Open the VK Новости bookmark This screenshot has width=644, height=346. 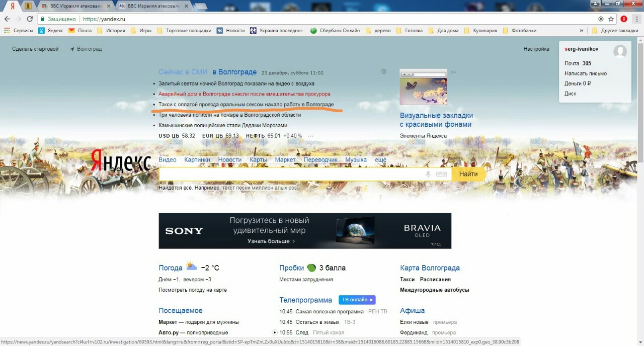click(231, 31)
